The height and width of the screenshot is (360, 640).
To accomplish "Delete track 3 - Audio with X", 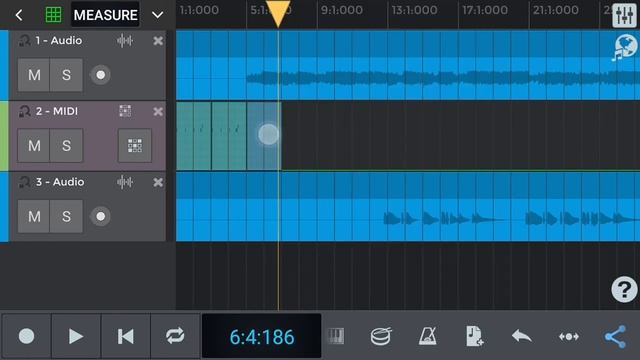I will (158, 182).
